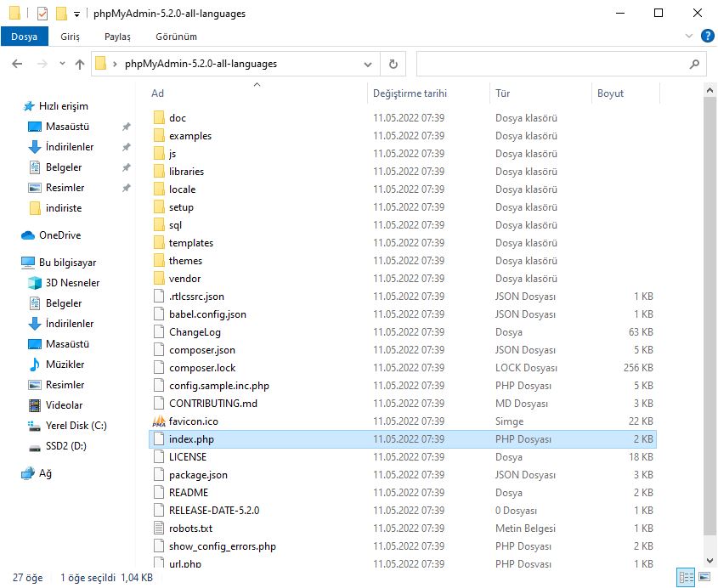Select index.php file icon
718x588 pixels.
point(159,439)
